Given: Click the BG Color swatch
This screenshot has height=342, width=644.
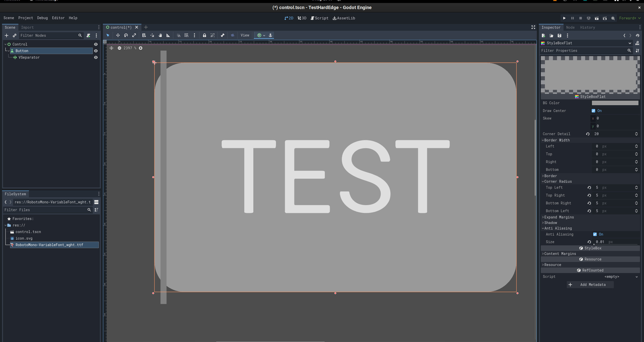Looking at the screenshot, I should 615,103.
